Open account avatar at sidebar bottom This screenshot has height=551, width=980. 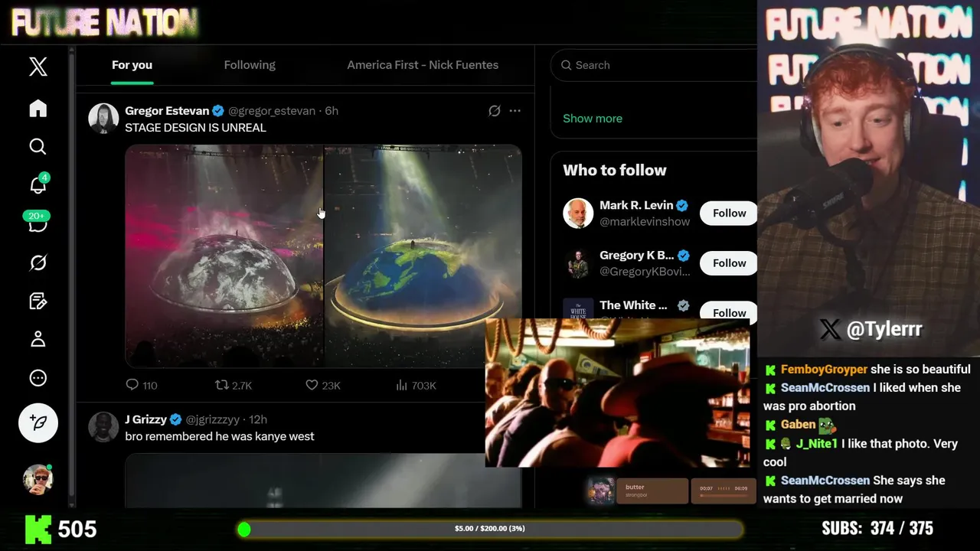coord(38,479)
